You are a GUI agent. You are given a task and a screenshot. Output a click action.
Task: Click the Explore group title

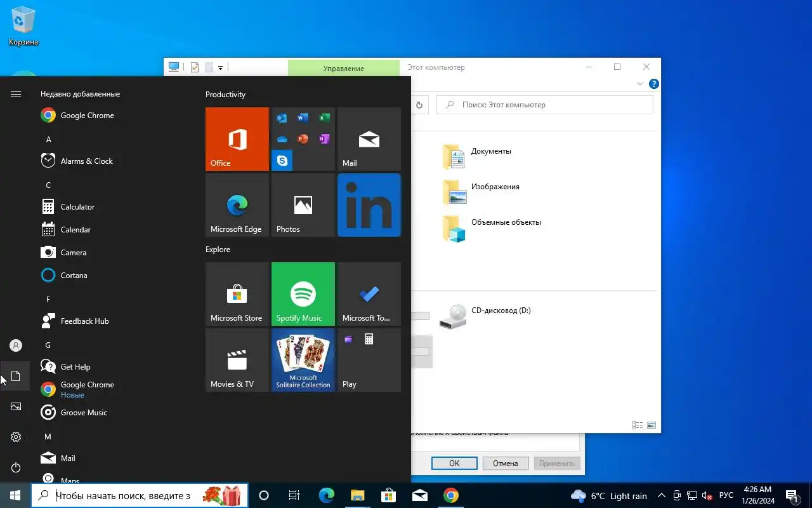coord(218,250)
